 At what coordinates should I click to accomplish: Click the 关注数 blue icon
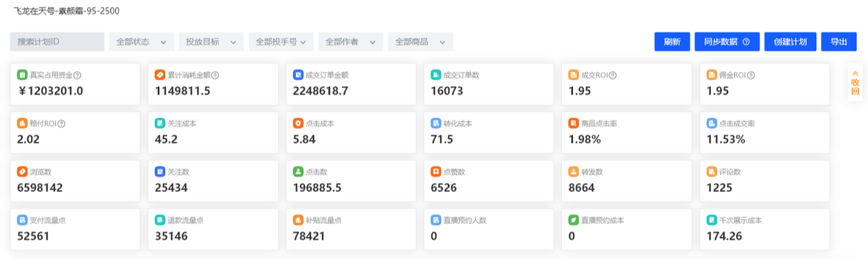160,171
